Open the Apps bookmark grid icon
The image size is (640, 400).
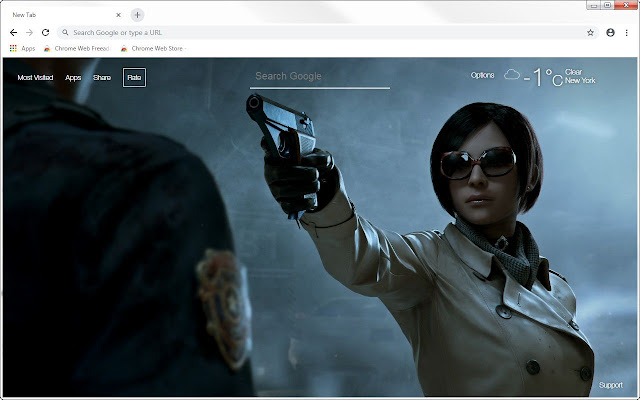pyautogui.click(x=13, y=48)
